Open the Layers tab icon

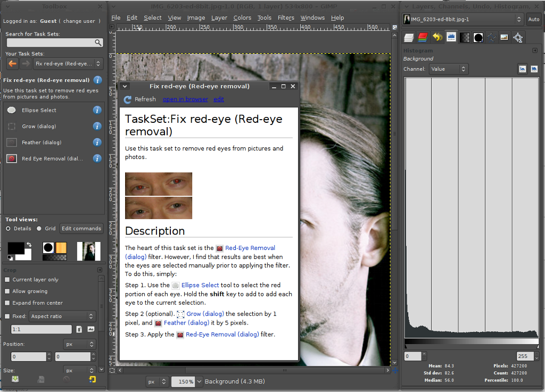tap(409, 37)
